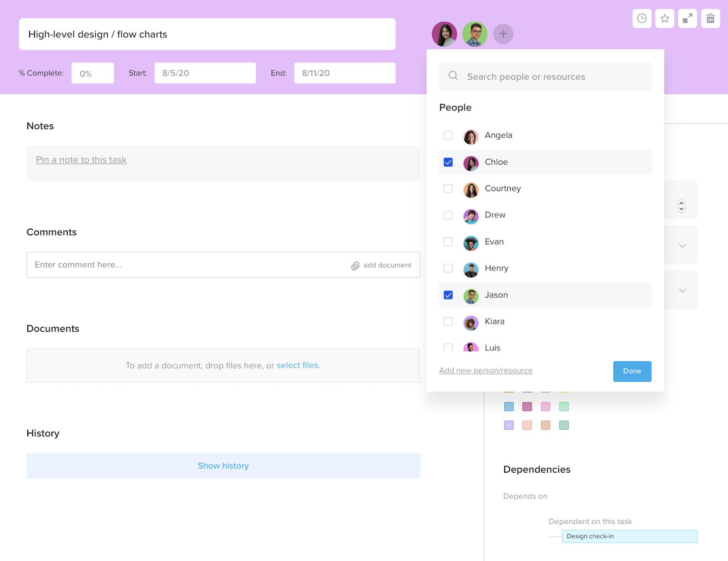This screenshot has height=561, width=728.
Task: Open the time tracking clock icon
Action: pos(642,19)
